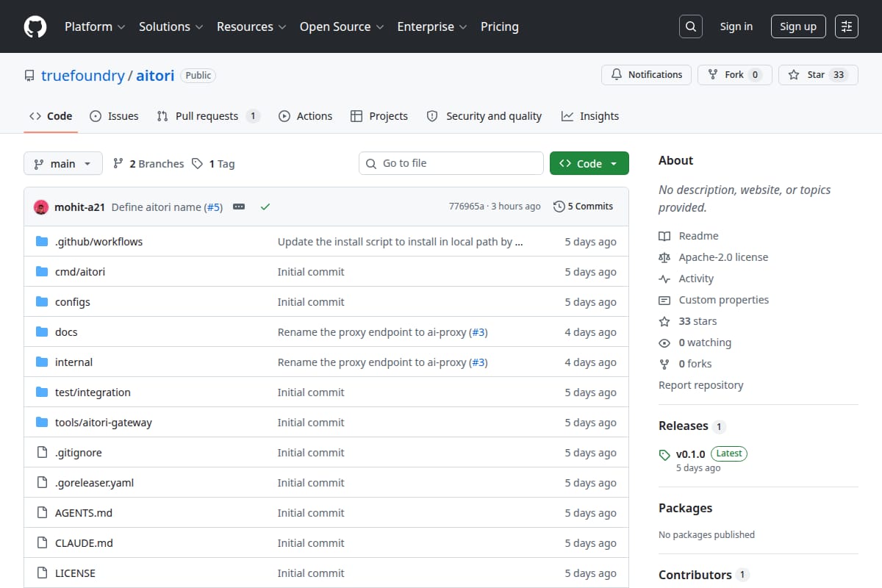Open the 5 Commits history

click(583, 207)
